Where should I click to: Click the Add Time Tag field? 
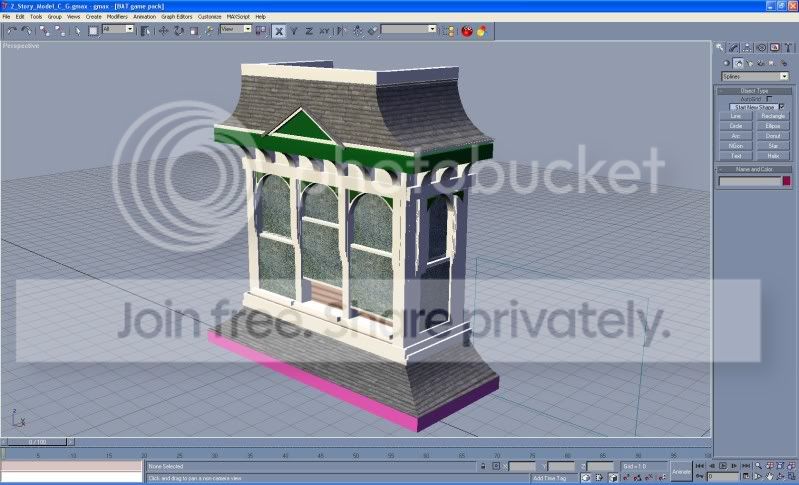(x=554, y=478)
